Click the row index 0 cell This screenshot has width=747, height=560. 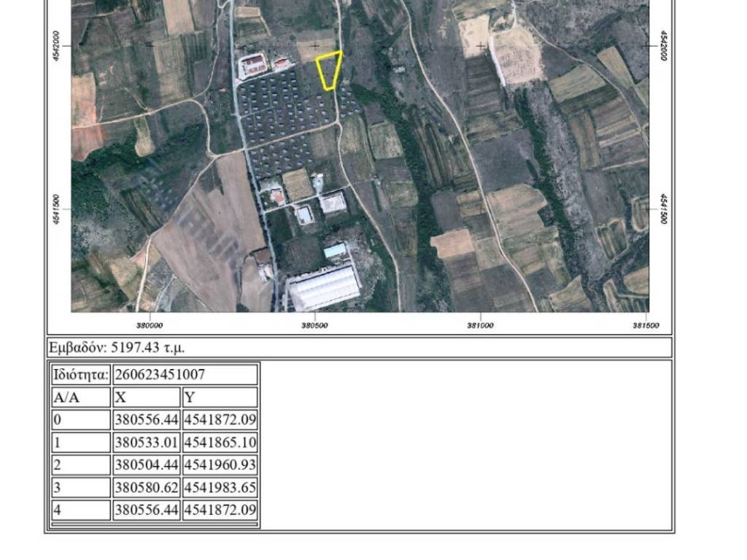tap(80, 420)
